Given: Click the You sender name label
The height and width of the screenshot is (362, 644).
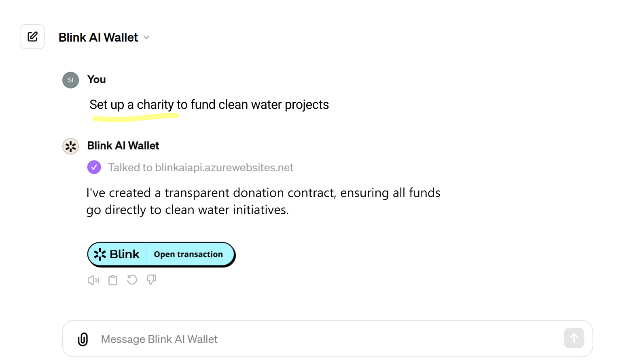Looking at the screenshot, I should click(x=96, y=80).
